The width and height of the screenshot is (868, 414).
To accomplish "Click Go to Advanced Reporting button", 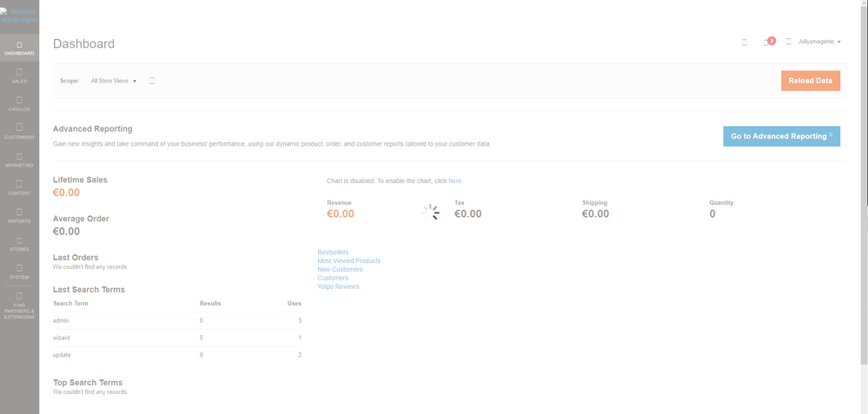I will coord(781,136).
